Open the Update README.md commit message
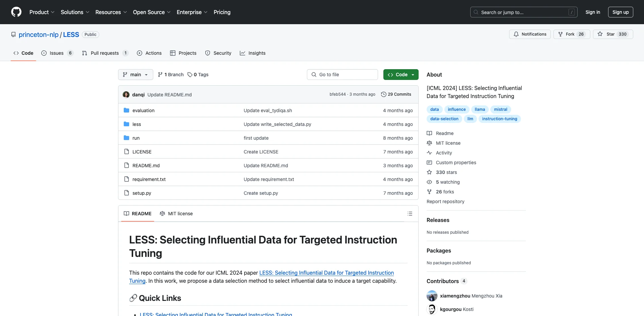644x316 pixels. coord(170,95)
